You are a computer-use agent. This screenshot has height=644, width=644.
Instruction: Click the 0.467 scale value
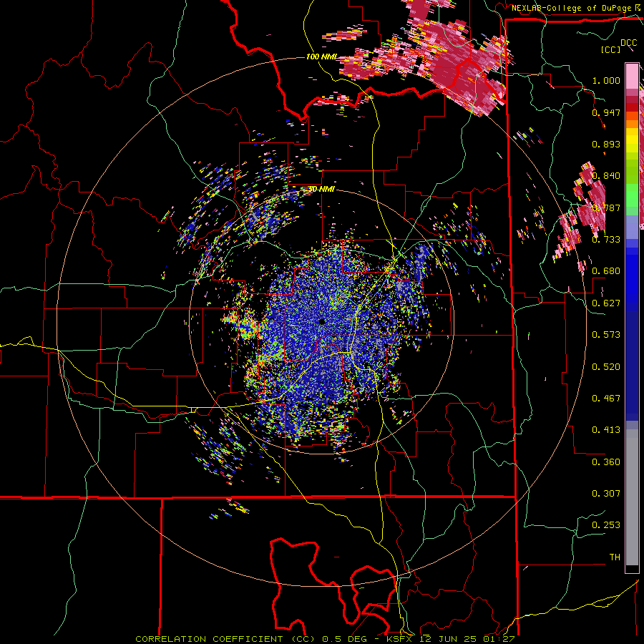click(606, 399)
